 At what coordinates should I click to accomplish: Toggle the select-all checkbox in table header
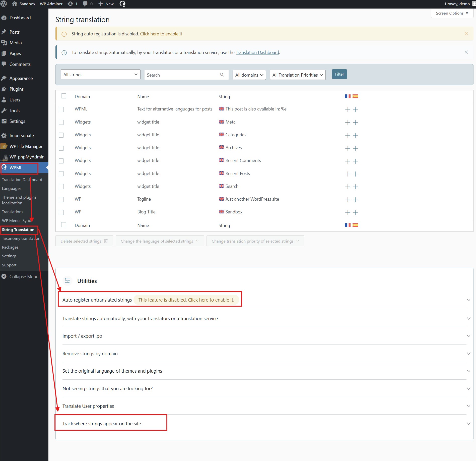click(64, 96)
